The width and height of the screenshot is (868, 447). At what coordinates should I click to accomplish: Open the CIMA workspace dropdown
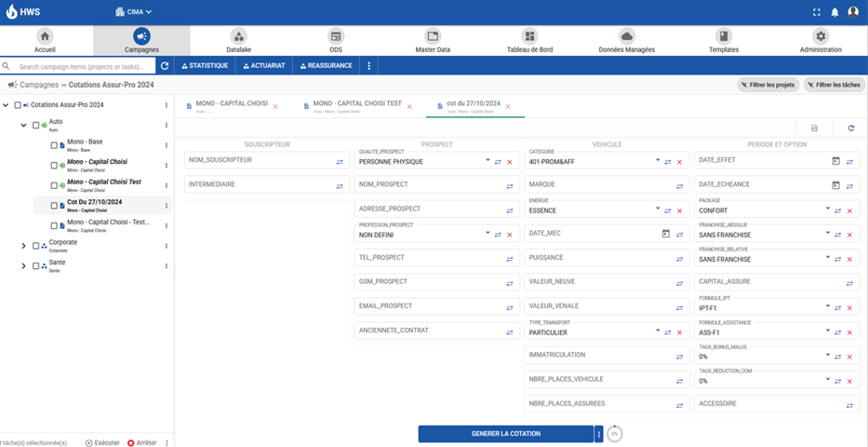(133, 12)
